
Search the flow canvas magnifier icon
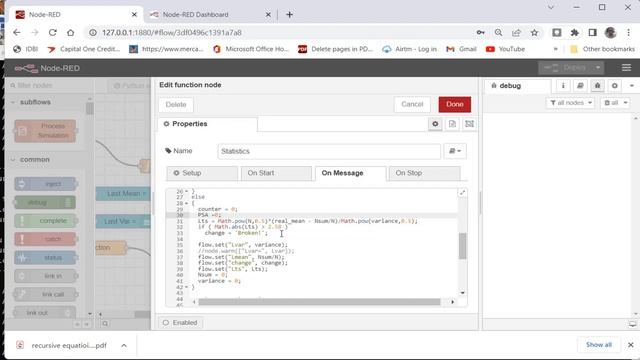(105, 324)
